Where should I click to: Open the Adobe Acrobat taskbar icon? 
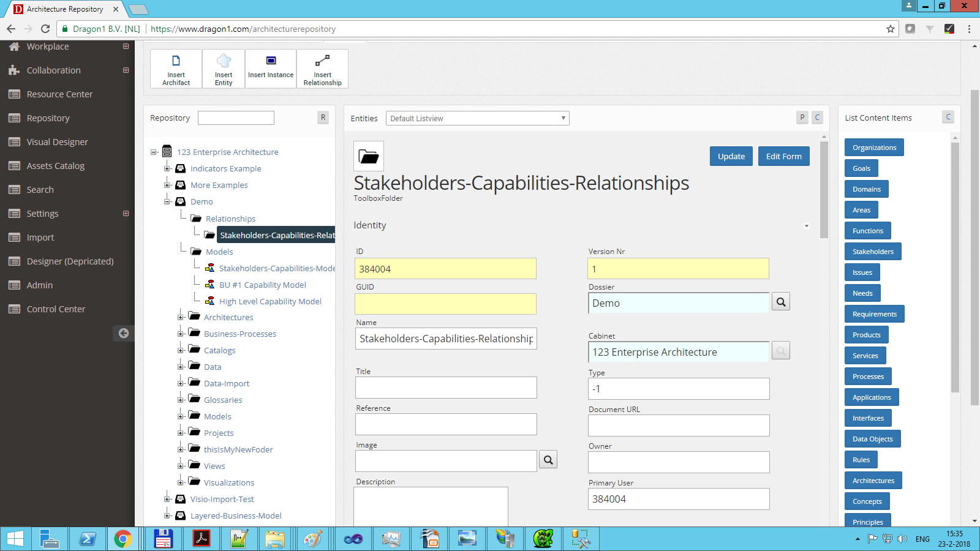[202, 539]
